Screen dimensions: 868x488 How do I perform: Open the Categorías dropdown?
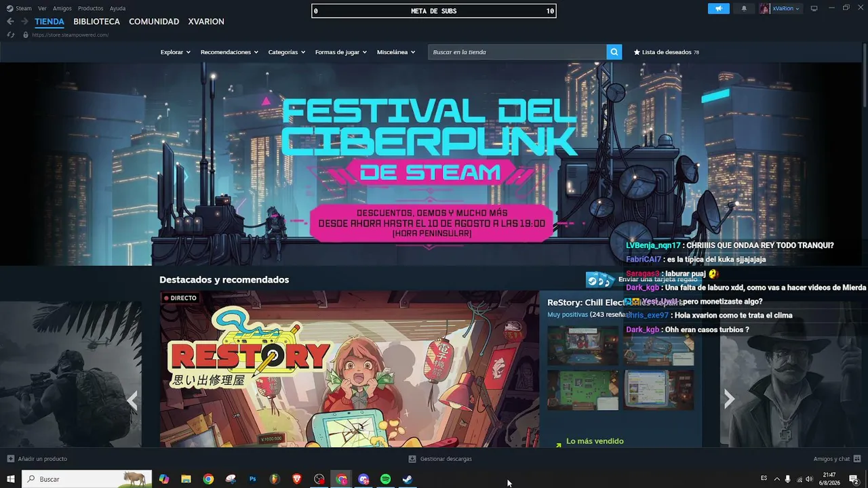tap(287, 52)
